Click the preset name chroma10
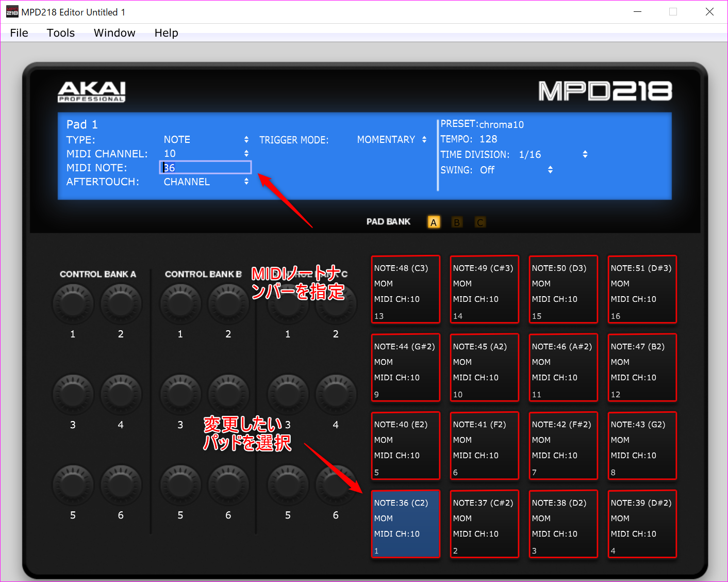Screen dimensions: 728x582 pyautogui.click(x=501, y=125)
